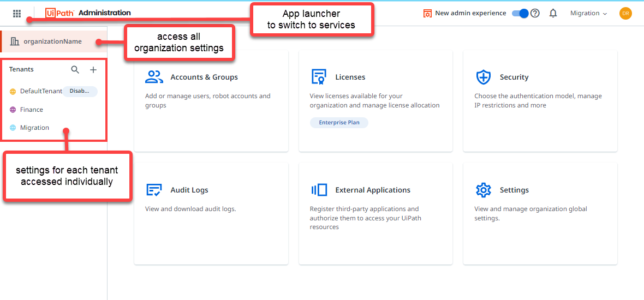Click the Migration globe icon
This screenshot has width=644, height=300.
coord(13,128)
